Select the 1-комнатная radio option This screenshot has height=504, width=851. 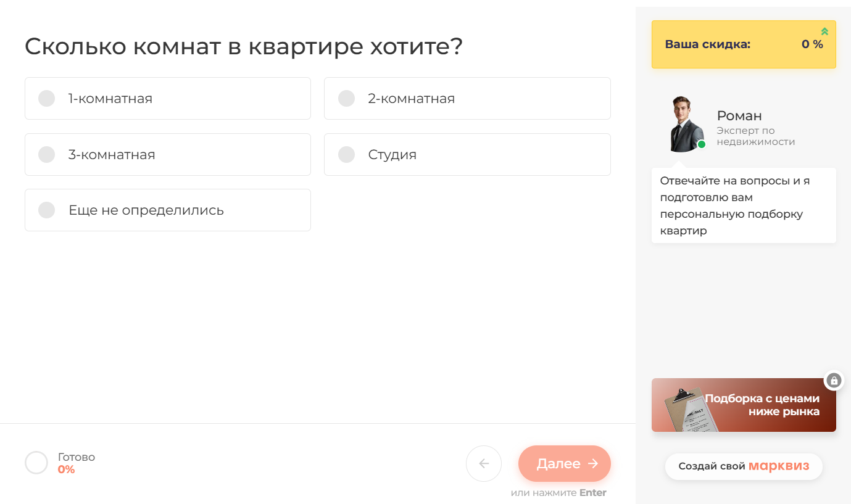168,98
